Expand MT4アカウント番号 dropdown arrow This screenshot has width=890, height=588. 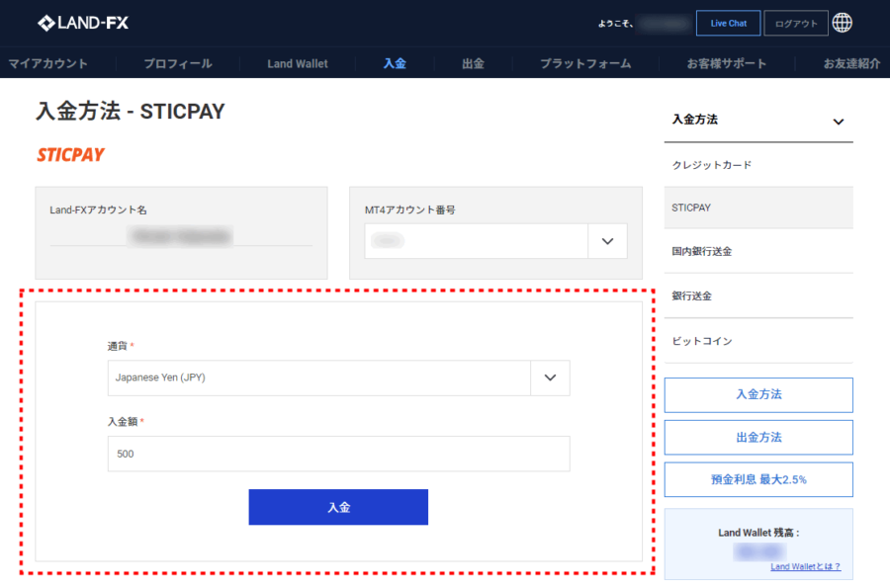point(607,241)
